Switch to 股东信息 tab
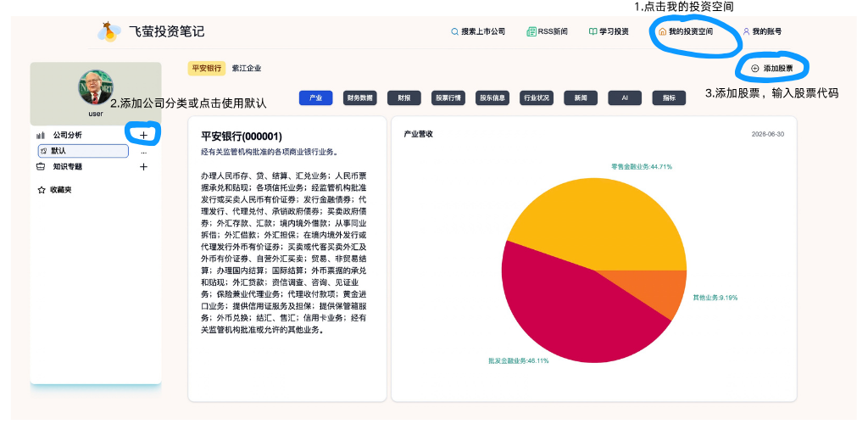868x424 pixels. tap(492, 98)
